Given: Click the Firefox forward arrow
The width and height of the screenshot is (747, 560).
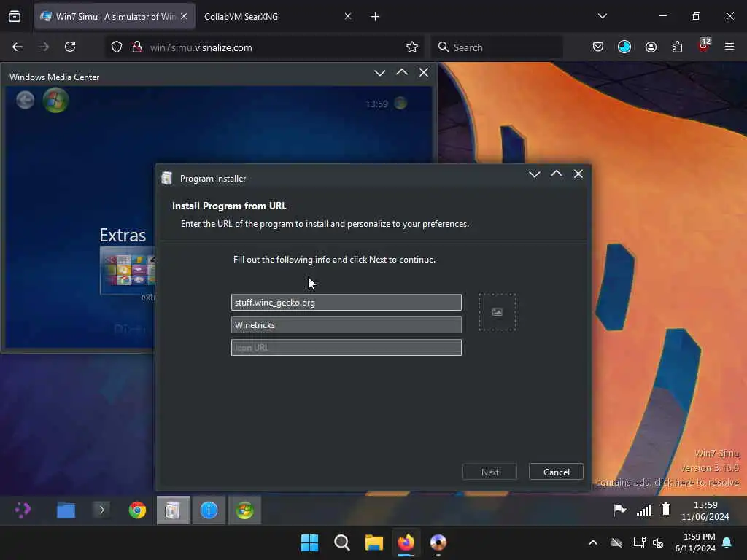Looking at the screenshot, I should coord(44,47).
